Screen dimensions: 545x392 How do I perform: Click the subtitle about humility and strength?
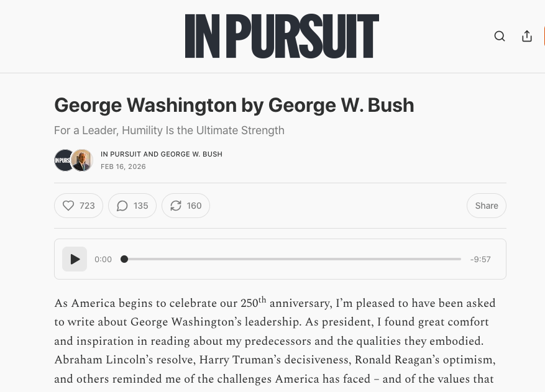point(169,130)
